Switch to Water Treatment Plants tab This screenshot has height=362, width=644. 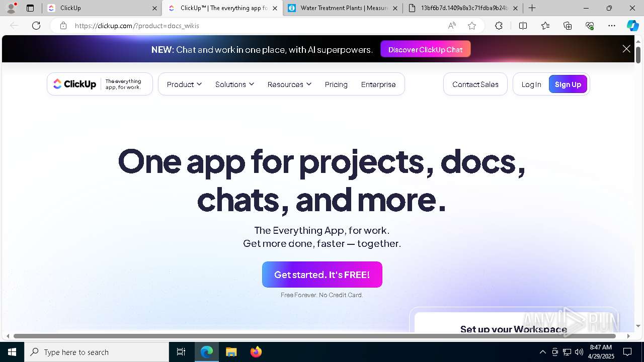(342, 8)
